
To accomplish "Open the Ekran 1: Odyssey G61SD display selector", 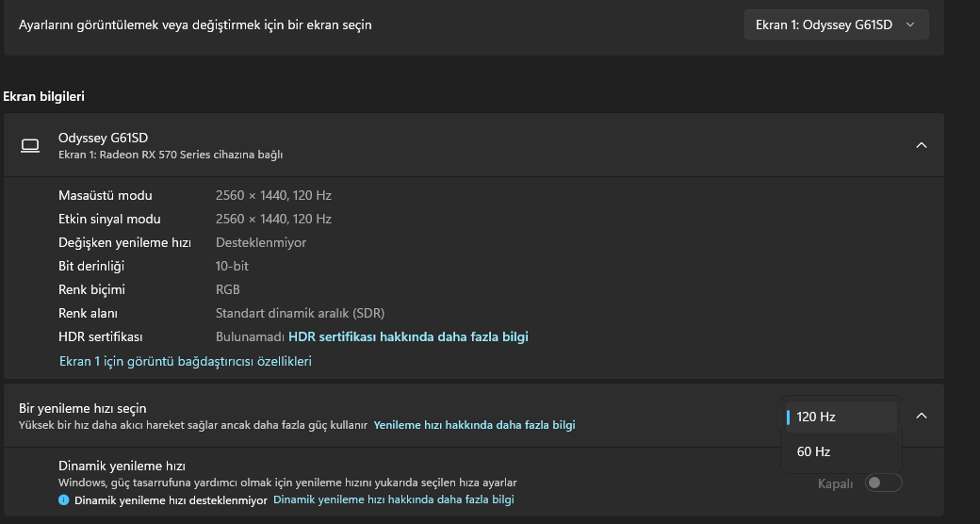I will (836, 25).
